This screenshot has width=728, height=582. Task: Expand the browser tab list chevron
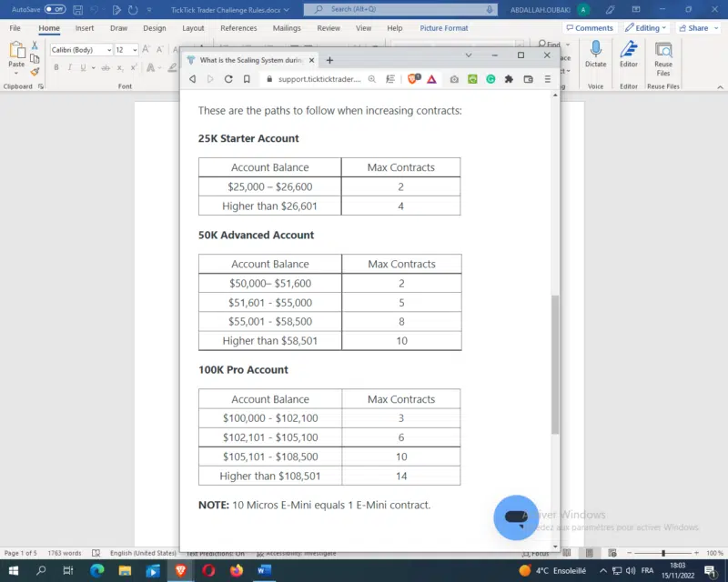469,55
